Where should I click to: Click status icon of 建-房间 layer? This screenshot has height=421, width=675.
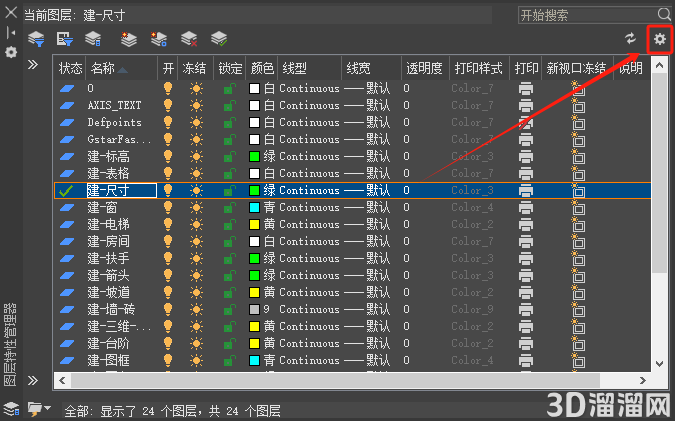[x=67, y=241]
